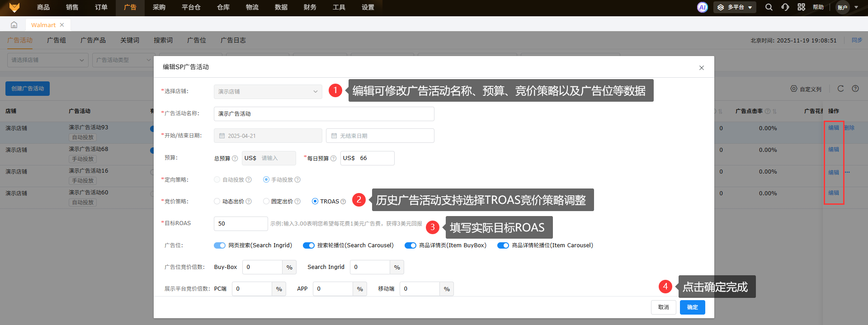868x325 pixels.
Task: Click more options dots on 演示广告活动16 row
Action: point(847,172)
